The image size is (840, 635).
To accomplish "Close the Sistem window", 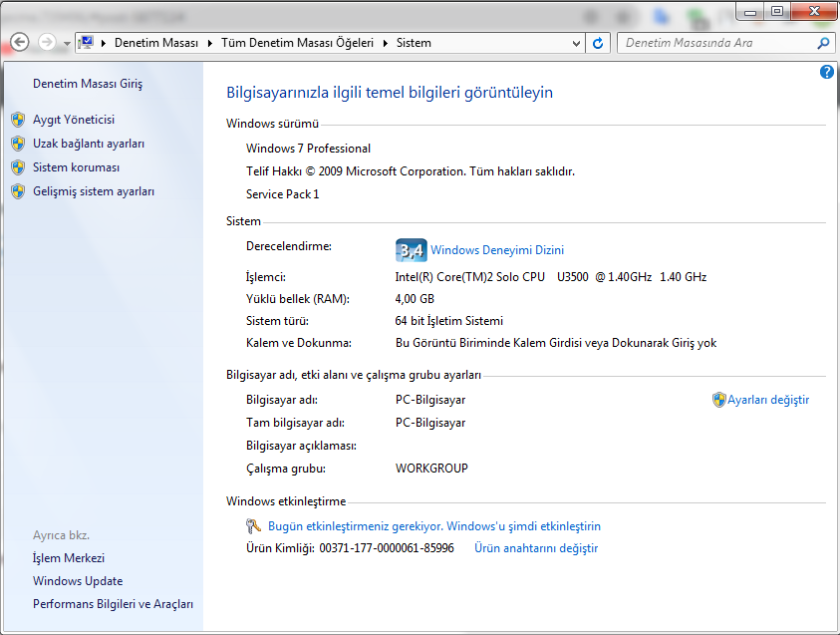I will point(814,12).
